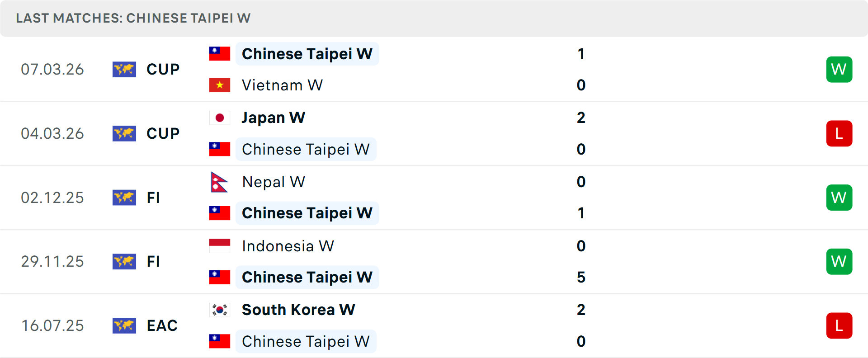The width and height of the screenshot is (868, 358).
Task: Click the Indonesia flag icon
Action: tap(220, 246)
